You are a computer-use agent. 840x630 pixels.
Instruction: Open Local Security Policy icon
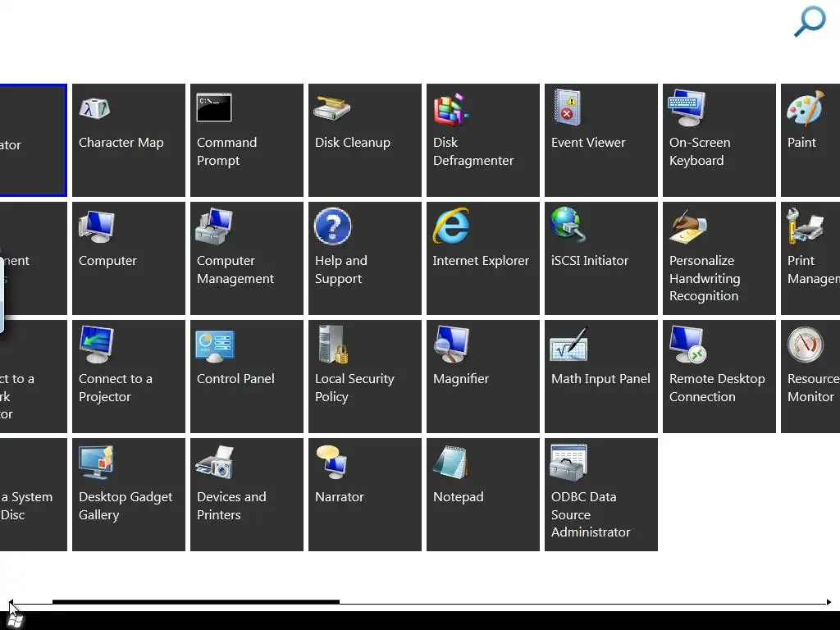pos(334,345)
